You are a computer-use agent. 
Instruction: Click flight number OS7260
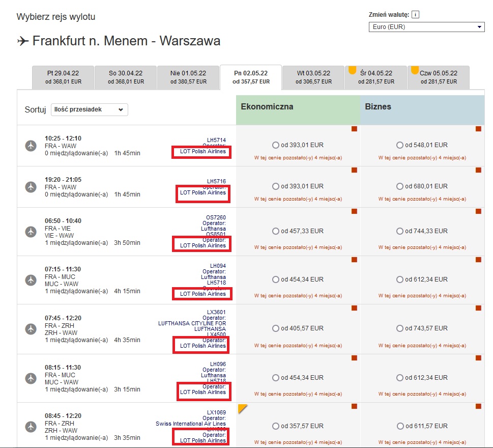coord(216,217)
